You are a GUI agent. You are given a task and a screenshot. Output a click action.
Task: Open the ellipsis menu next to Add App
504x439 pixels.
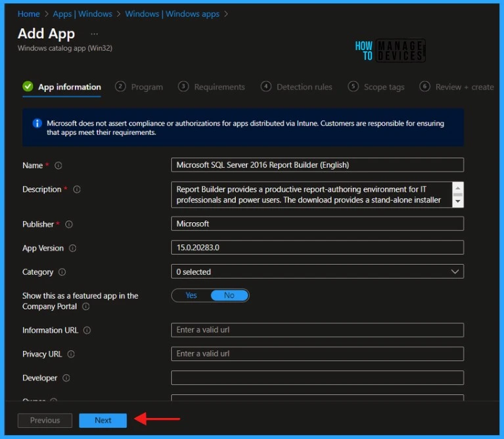coord(94,34)
